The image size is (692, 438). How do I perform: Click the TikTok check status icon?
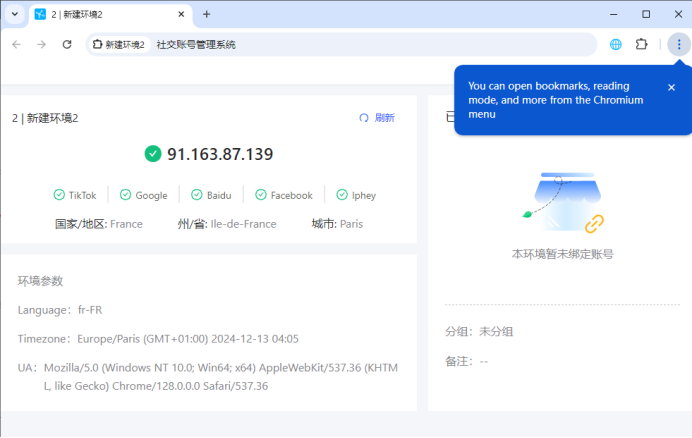click(x=59, y=195)
